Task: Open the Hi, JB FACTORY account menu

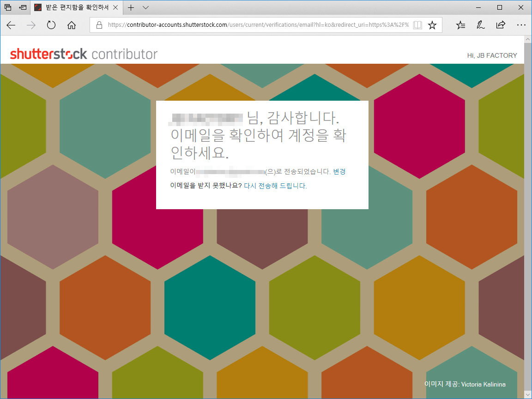Action: click(x=492, y=55)
